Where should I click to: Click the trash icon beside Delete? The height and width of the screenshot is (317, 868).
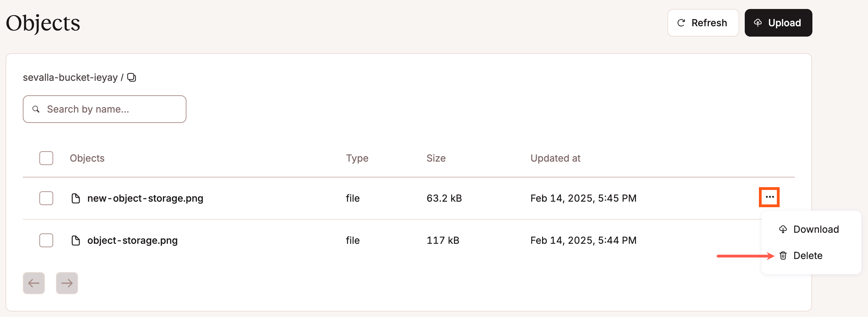click(783, 256)
